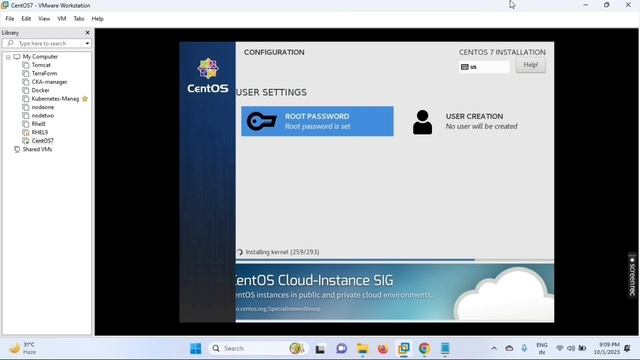
Task: Click the taskbar Search box
Action: 258,349
